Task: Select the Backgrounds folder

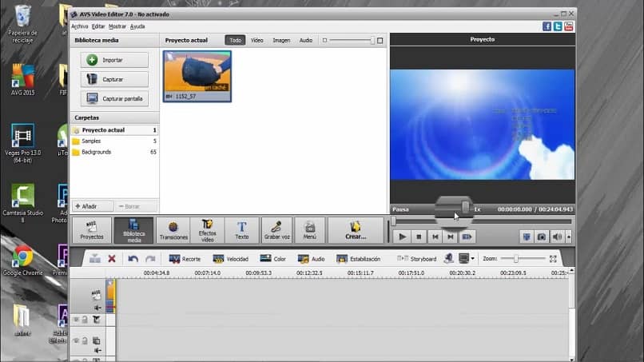Action: point(114,152)
